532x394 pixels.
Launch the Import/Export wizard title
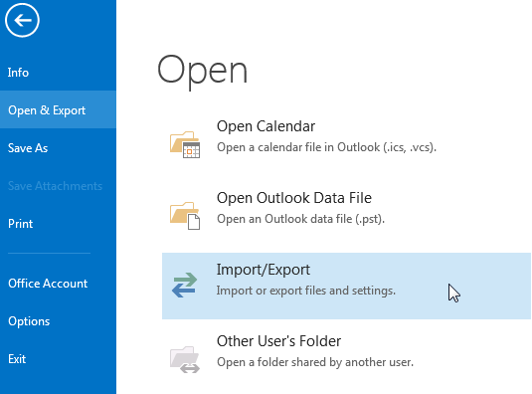point(264,270)
